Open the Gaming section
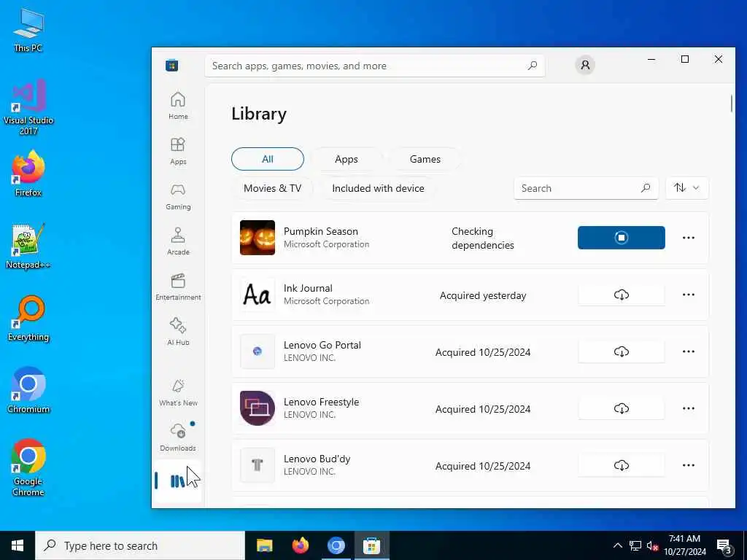 point(178,196)
